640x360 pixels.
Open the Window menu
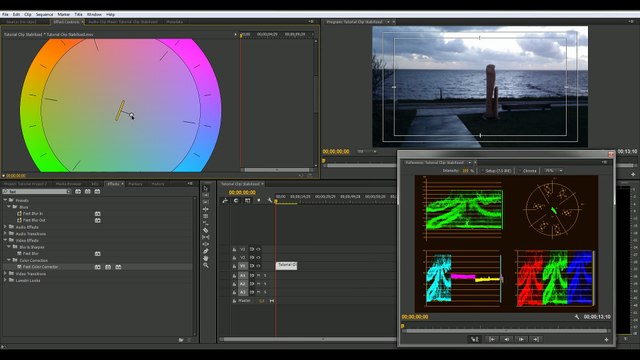click(x=94, y=14)
